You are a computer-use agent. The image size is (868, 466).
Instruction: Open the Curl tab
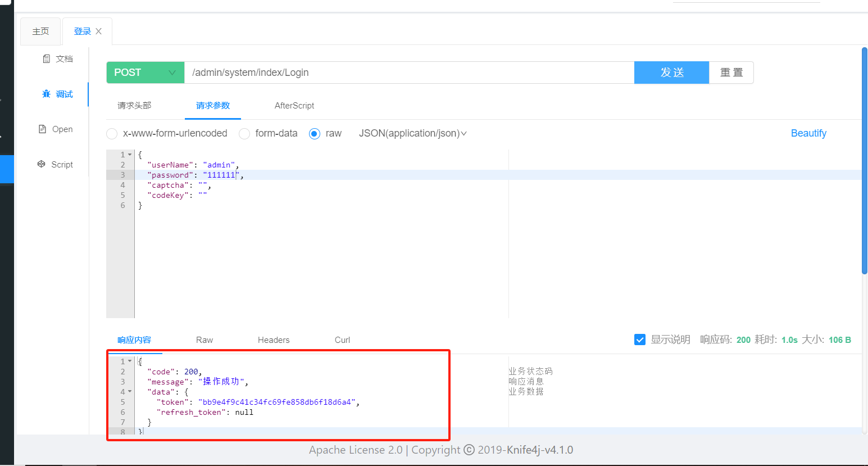[x=342, y=340]
